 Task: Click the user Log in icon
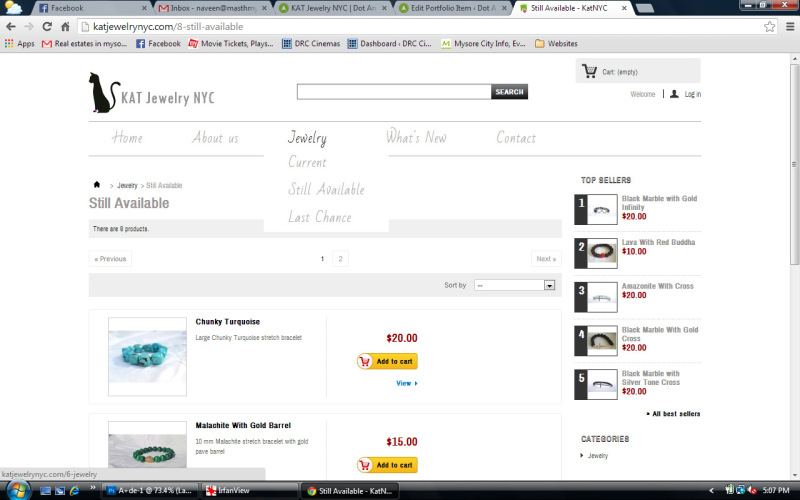[x=674, y=94]
